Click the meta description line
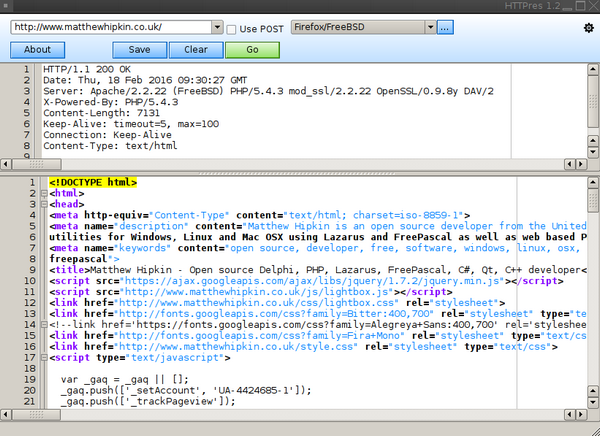Viewport: 600px width, 436px height. [x=318, y=226]
